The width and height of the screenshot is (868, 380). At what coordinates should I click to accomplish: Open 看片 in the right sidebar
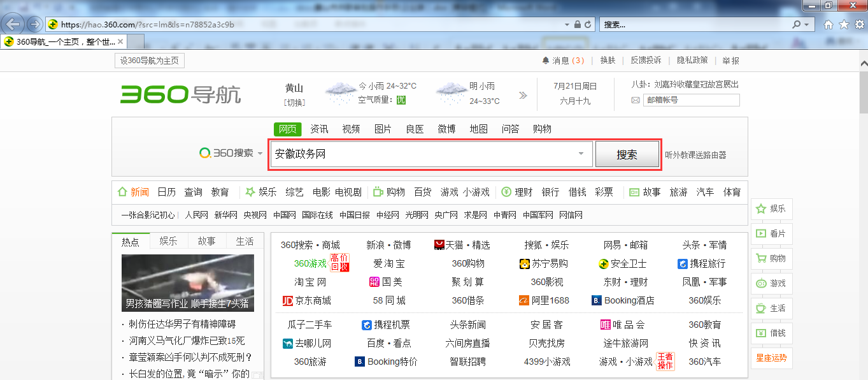click(x=771, y=233)
